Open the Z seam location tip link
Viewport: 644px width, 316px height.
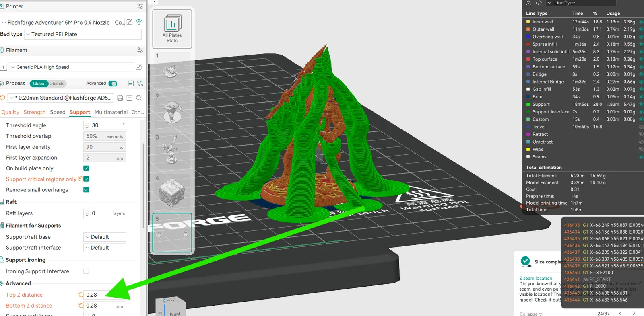coord(536,278)
